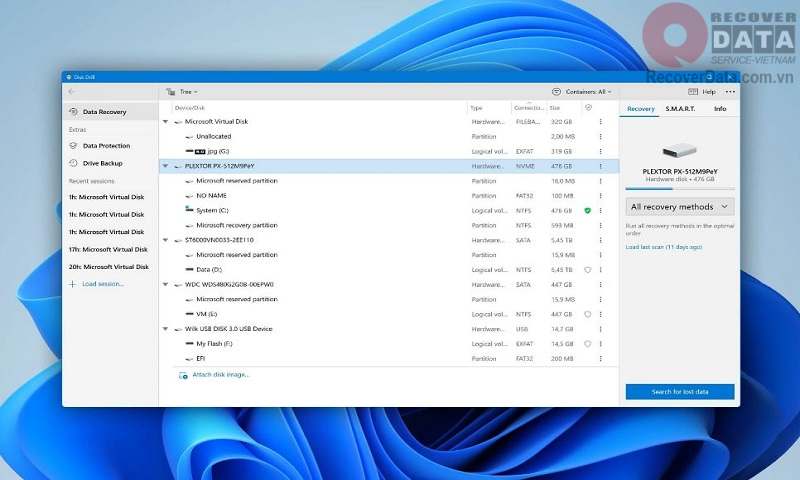Open row menu for Wilk USB DISK 3.0
Image resolution: width=800 pixels, height=480 pixels.
coord(601,329)
